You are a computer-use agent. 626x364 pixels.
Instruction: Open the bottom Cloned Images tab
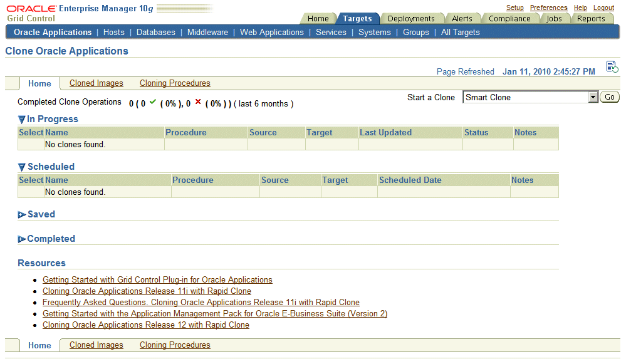click(97, 345)
